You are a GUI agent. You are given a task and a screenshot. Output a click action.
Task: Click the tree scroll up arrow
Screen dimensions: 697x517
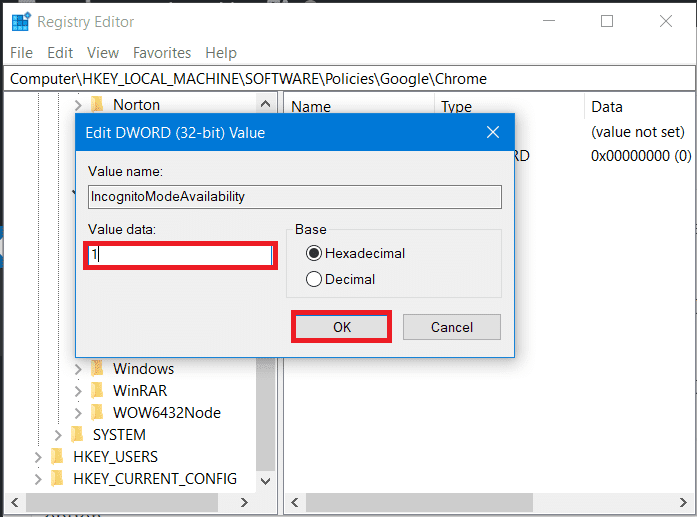pos(265,104)
